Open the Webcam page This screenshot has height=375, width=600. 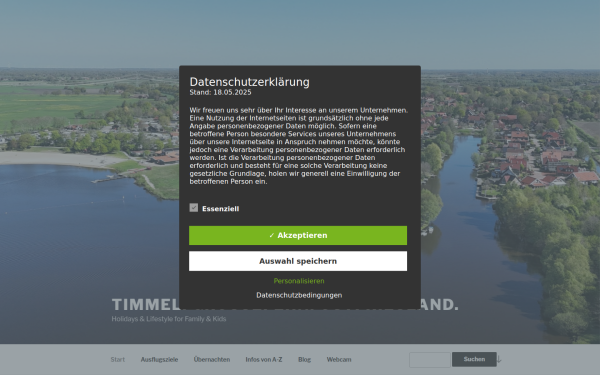coord(339,359)
